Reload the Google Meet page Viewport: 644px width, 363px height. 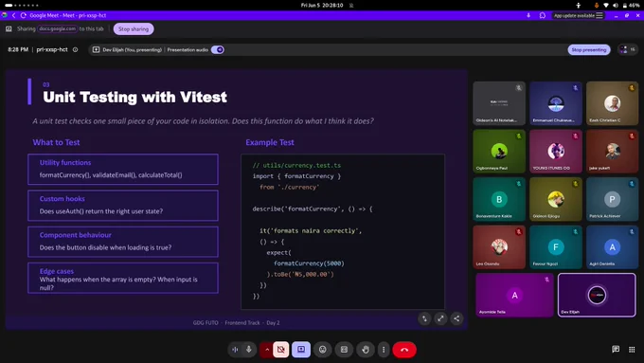pyautogui.click(x=23, y=15)
